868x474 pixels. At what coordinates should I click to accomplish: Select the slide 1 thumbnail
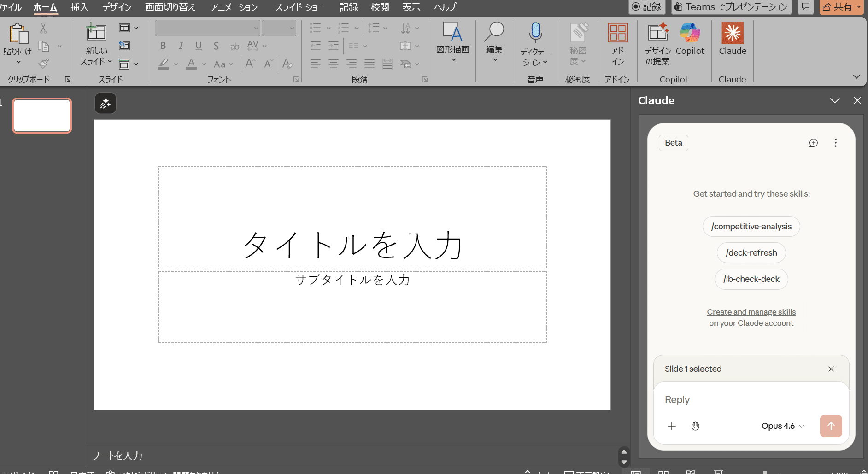[x=42, y=116]
